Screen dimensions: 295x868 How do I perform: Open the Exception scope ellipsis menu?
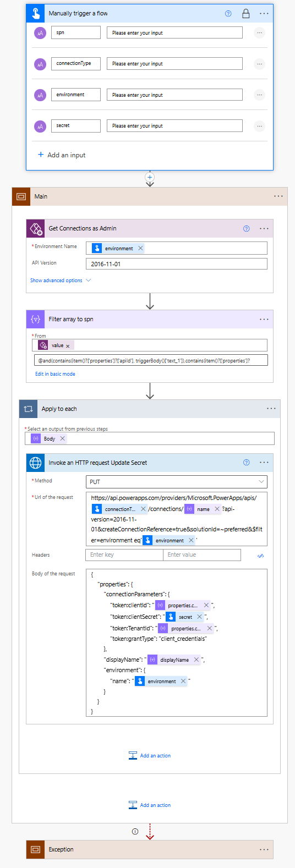pos(264,849)
